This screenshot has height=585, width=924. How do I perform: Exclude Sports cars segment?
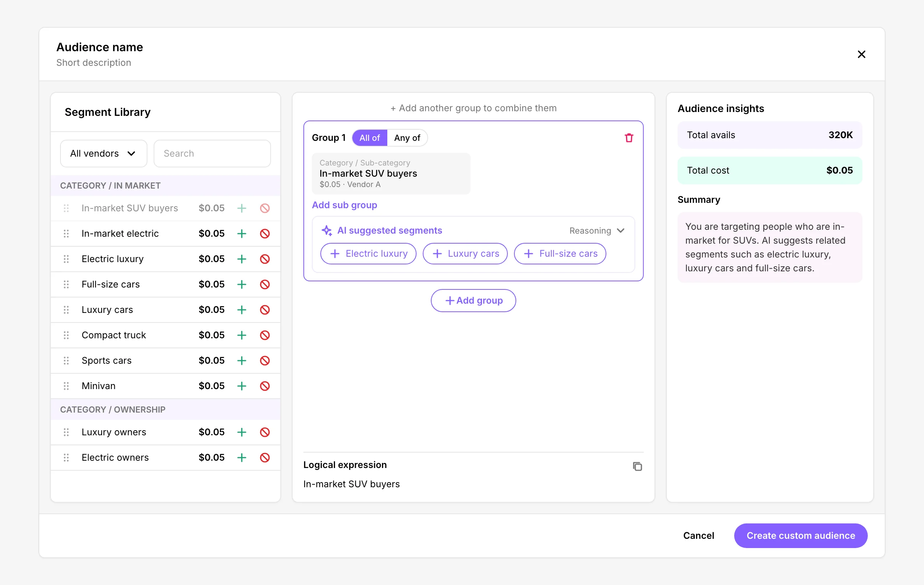pos(265,361)
